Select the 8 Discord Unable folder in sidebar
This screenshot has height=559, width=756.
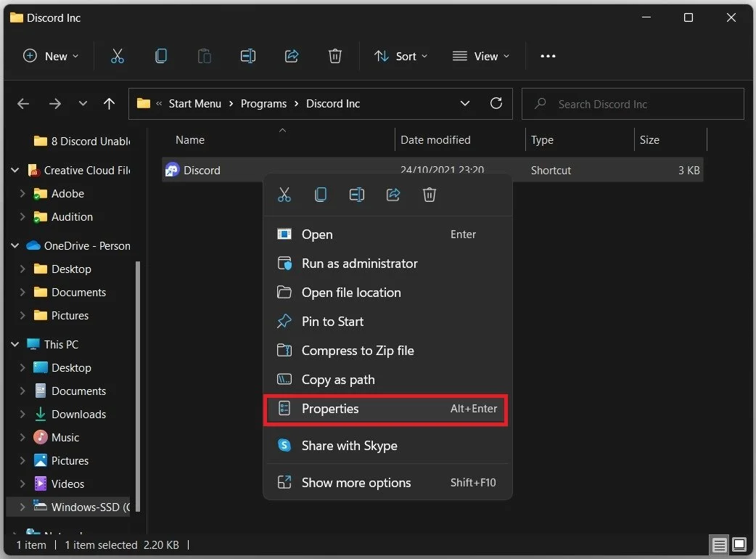pos(83,142)
